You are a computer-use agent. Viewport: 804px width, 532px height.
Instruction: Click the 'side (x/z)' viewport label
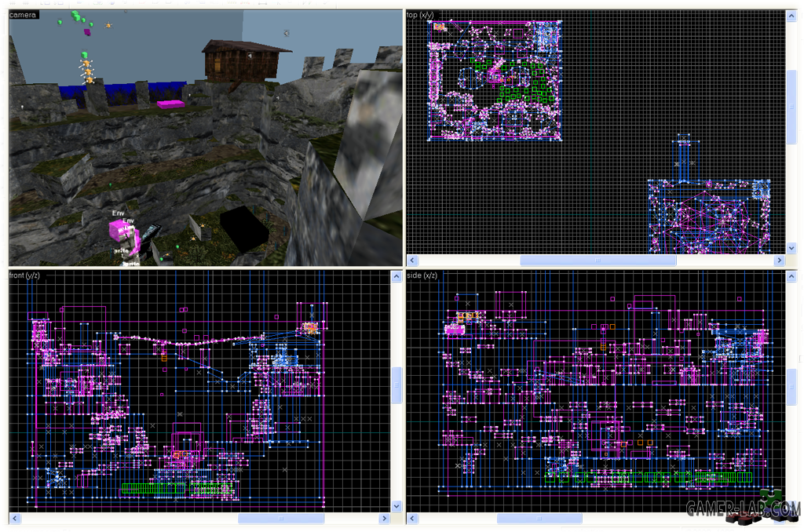[x=422, y=275]
